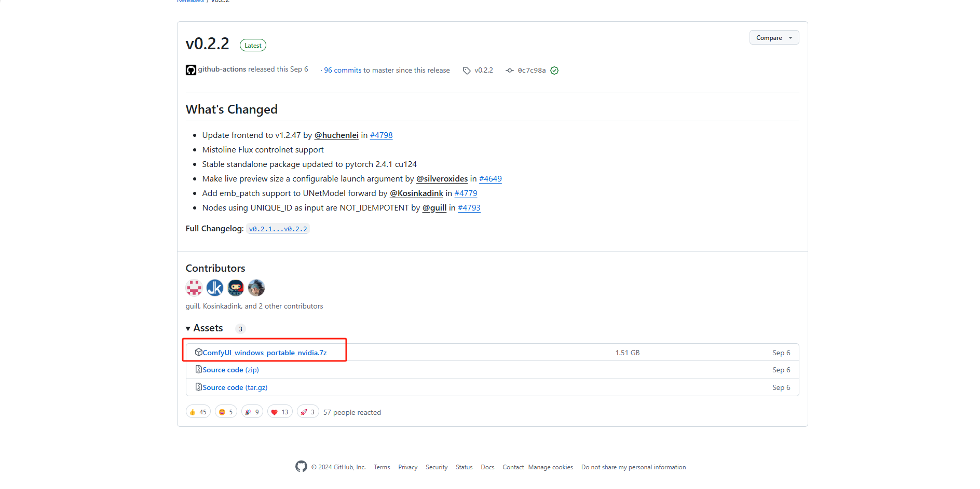Screen dimensions: 980x489
Task: Toggle the heart reaction with 13 votes
Action: (280, 412)
